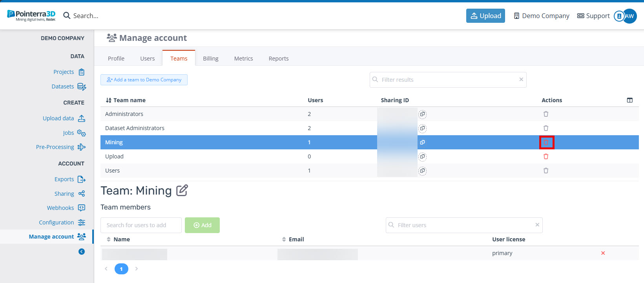The height and width of the screenshot is (283, 644).
Task: Open Upload data in sidebar
Action: point(58,118)
